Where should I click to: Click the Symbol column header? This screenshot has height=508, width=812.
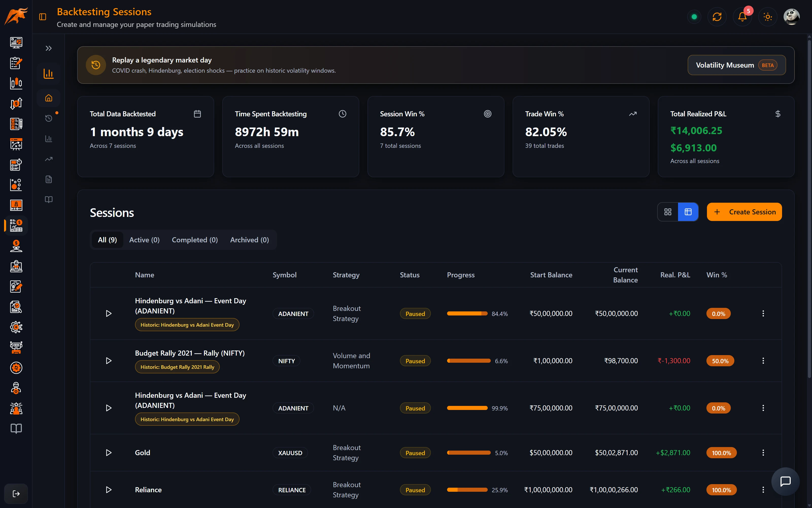tap(284, 275)
